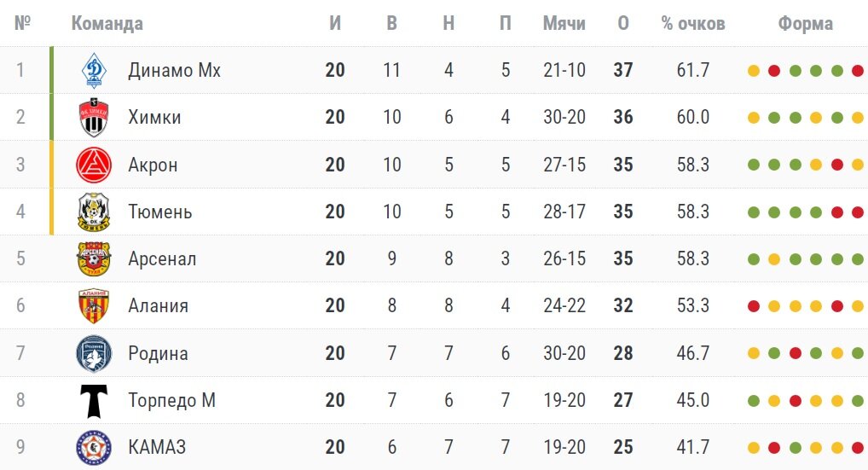The width and height of the screenshot is (868, 470).
Task: Click the Торпедо М black T logo
Action: coord(94,400)
